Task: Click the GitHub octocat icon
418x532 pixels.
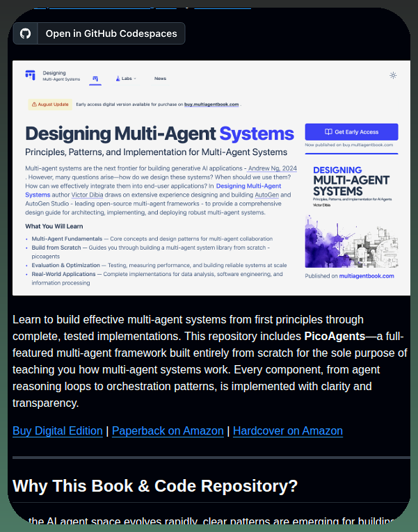Action: [x=25, y=33]
